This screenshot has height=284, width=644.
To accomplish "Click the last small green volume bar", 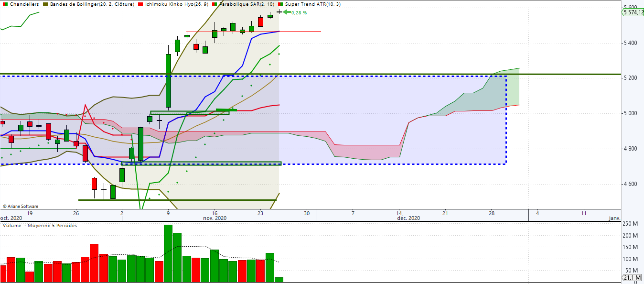I will [x=279, y=280].
